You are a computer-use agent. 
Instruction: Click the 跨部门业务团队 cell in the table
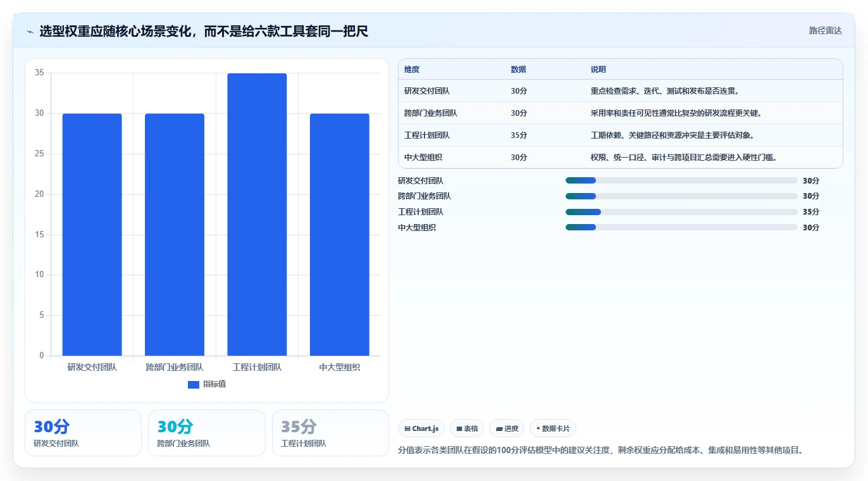[431, 113]
